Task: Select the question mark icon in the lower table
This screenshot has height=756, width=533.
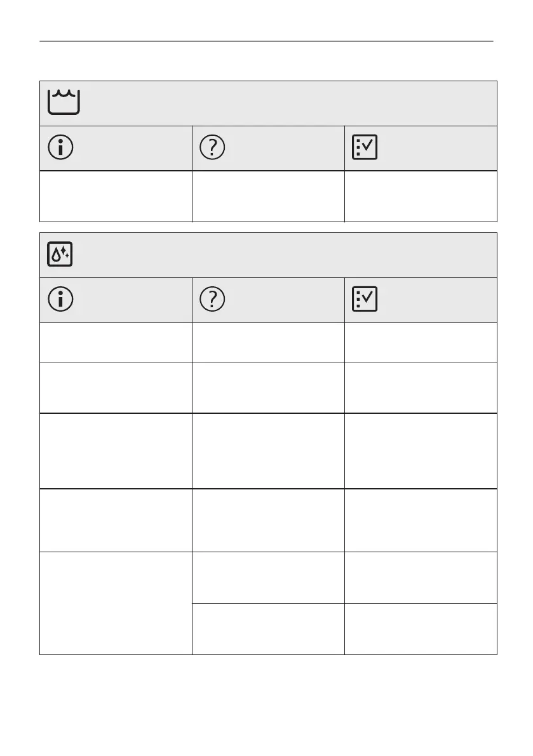Action: tap(212, 300)
